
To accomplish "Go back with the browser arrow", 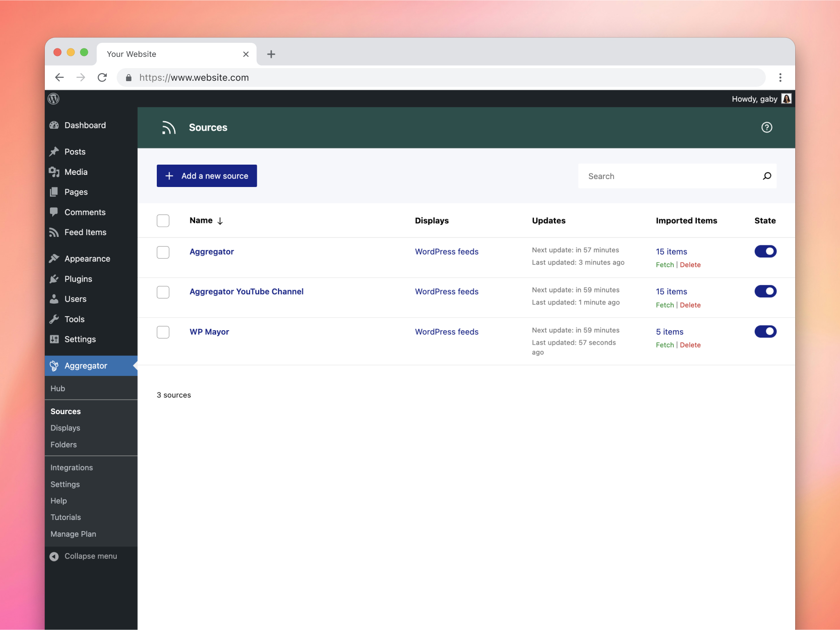I will point(59,77).
